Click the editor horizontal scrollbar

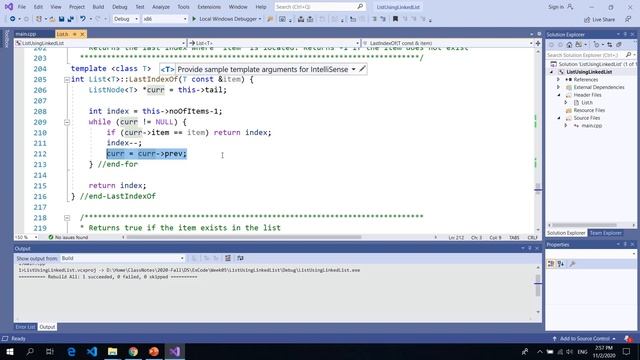(x=244, y=237)
